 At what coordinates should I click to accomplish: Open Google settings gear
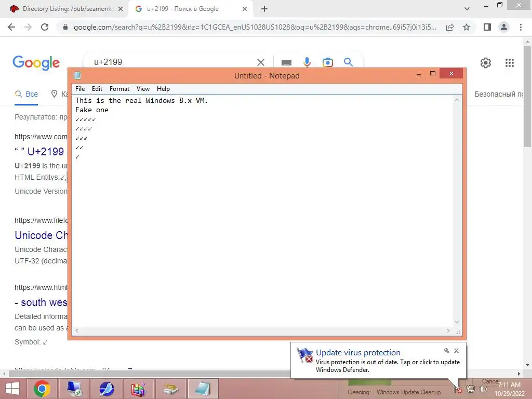[x=486, y=63]
